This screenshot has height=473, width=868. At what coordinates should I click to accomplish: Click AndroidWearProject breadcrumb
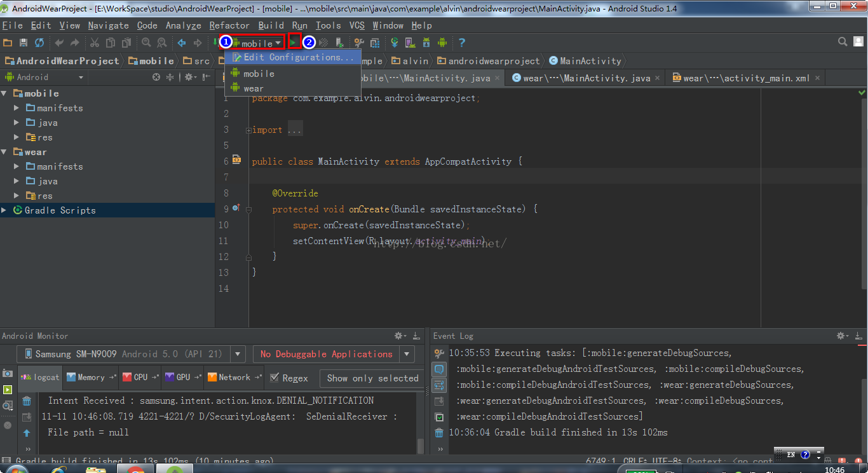tap(62, 61)
